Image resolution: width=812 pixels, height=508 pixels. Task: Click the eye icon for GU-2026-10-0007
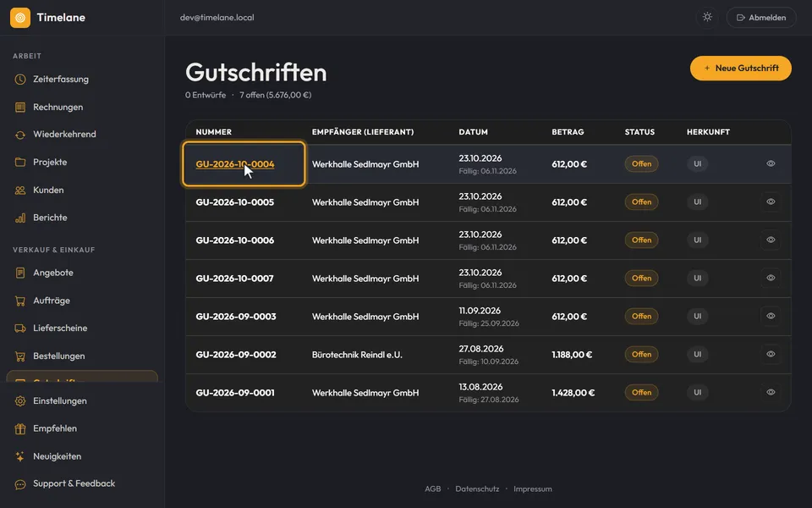tap(771, 278)
